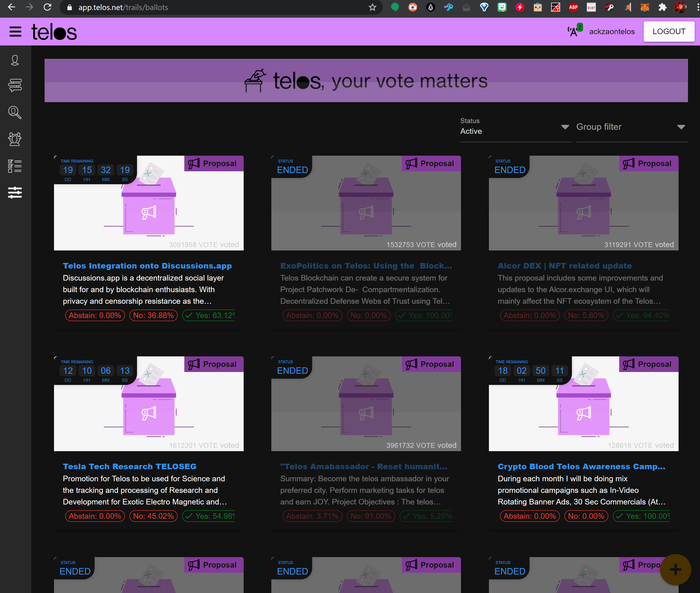Open the sliders settings sidebar icon
Image resolution: width=700 pixels, height=593 pixels.
coord(15,193)
